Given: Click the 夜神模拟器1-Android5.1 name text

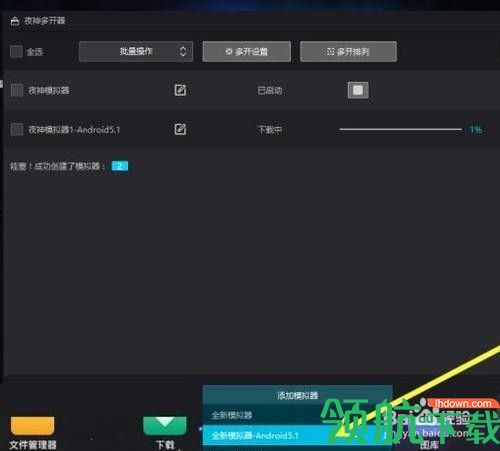Looking at the screenshot, I should 74,130.
